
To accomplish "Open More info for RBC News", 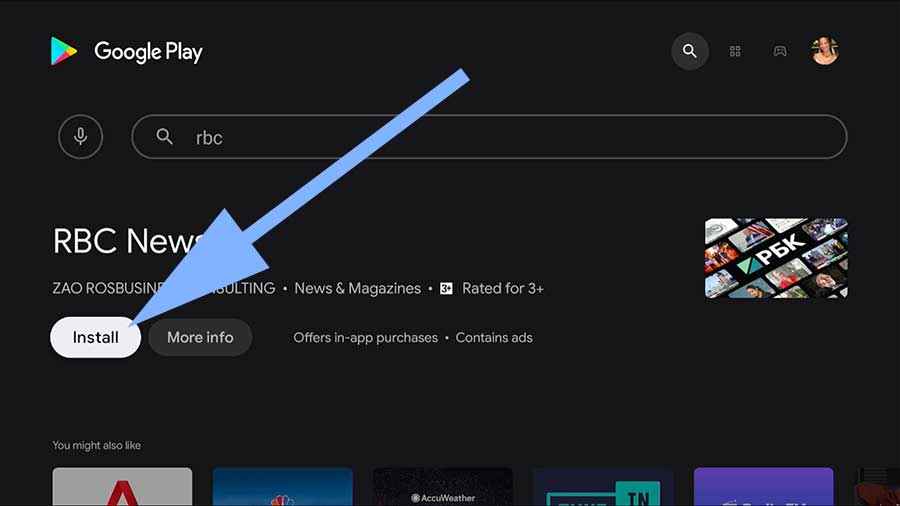I will pyautogui.click(x=200, y=337).
